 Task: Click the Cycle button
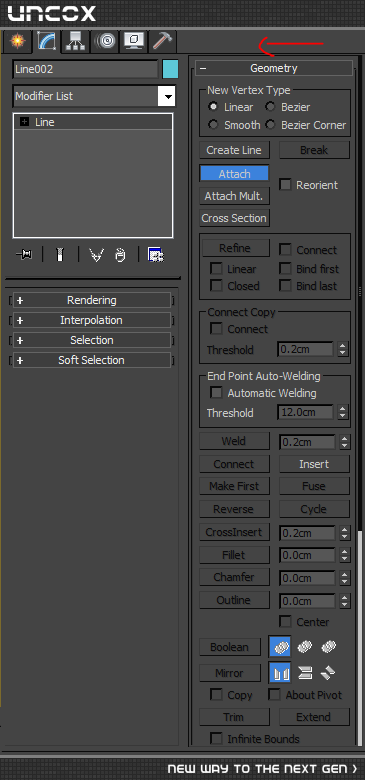(x=314, y=509)
